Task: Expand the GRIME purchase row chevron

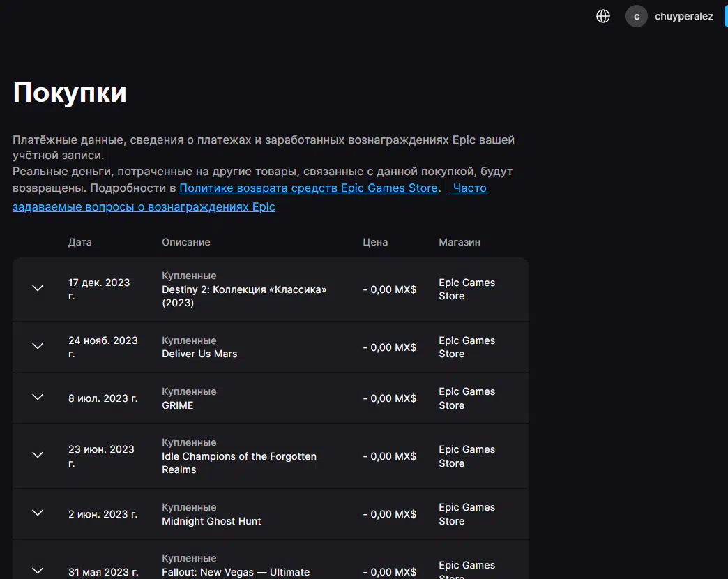Action: tap(38, 398)
